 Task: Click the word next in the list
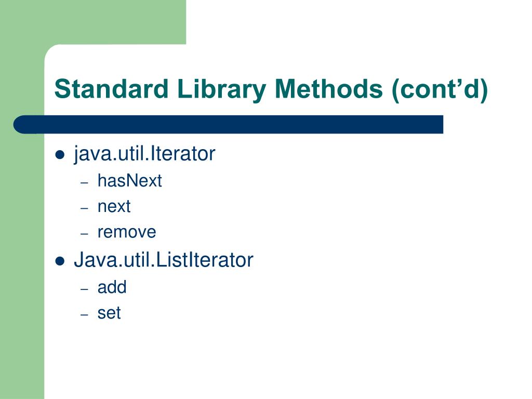coord(114,207)
